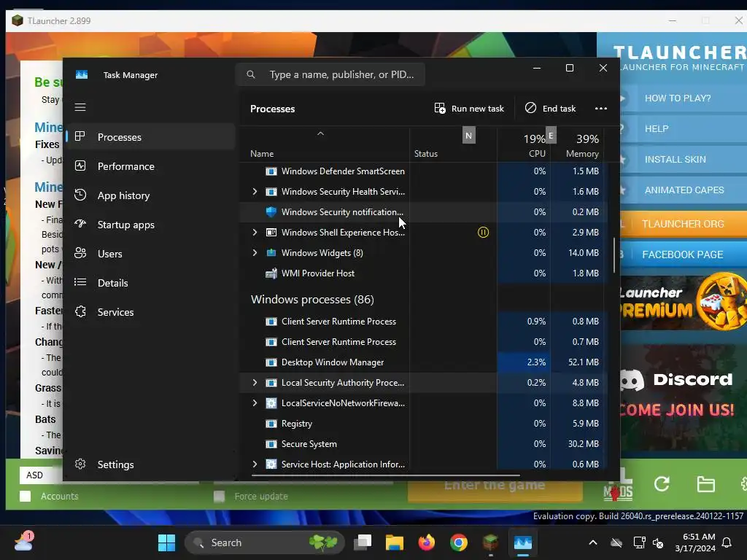The height and width of the screenshot is (560, 747).
Task: Click the Task Manager taskbar icon
Action: click(522, 542)
